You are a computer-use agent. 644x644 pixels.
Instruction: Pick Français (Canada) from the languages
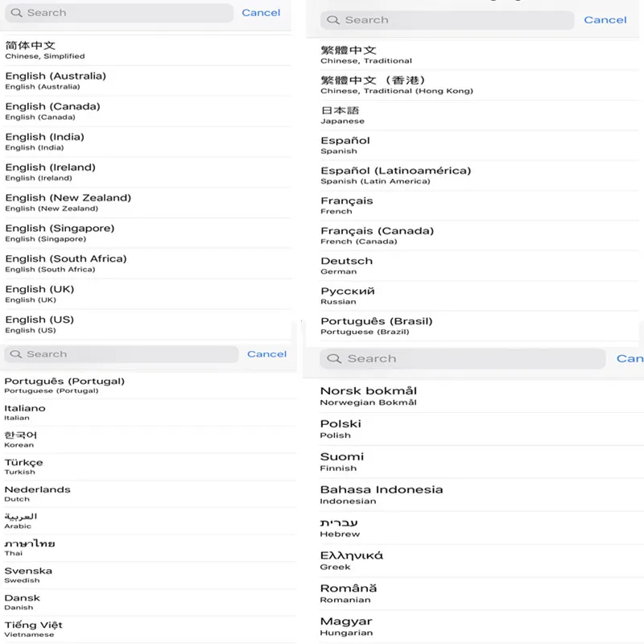(377, 235)
